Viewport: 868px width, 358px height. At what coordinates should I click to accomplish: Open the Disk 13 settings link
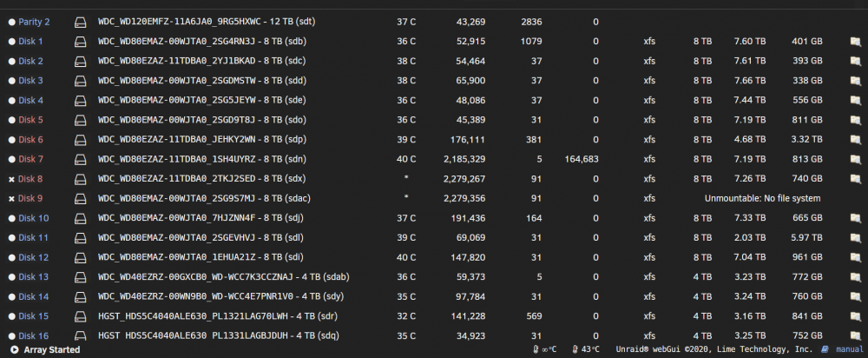[x=33, y=277]
